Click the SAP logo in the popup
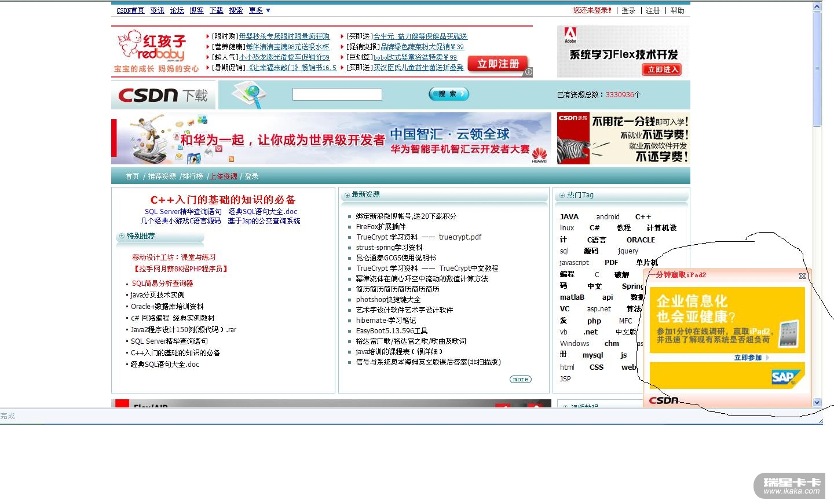Viewport: 834px width, 504px height. tap(784, 377)
